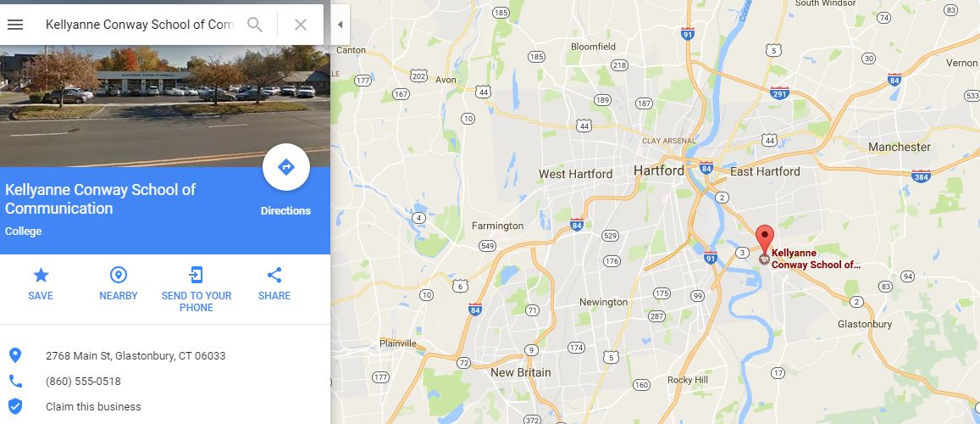Click the West Hartford map label
The height and width of the screenshot is (424, 980).
click(575, 174)
